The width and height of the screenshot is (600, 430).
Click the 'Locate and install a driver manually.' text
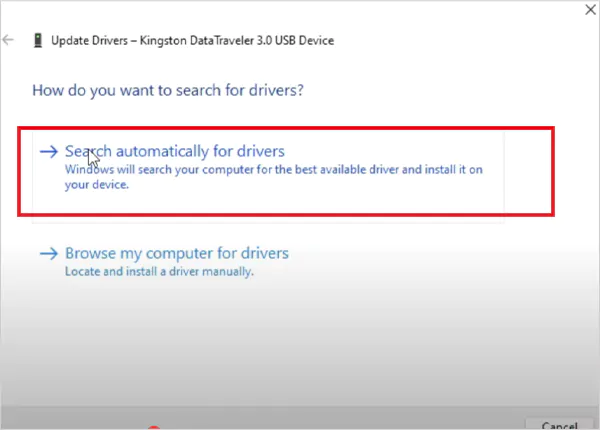tap(159, 272)
